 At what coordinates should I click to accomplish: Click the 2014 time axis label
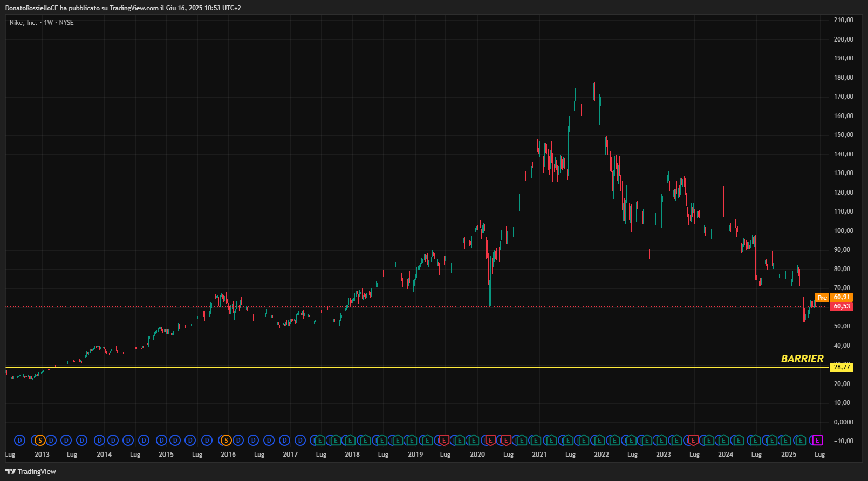(x=104, y=455)
